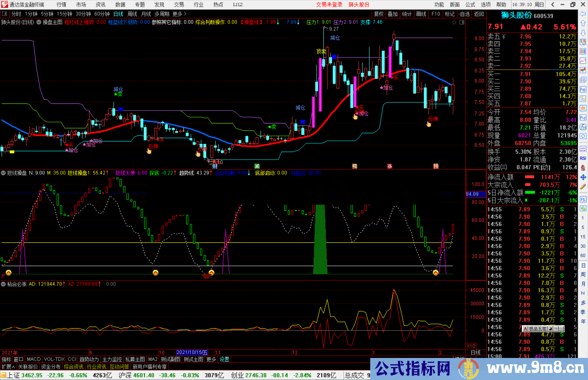Click the 2021/10/15 date marker on timeline
The image size is (588, 380).
(192, 352)
